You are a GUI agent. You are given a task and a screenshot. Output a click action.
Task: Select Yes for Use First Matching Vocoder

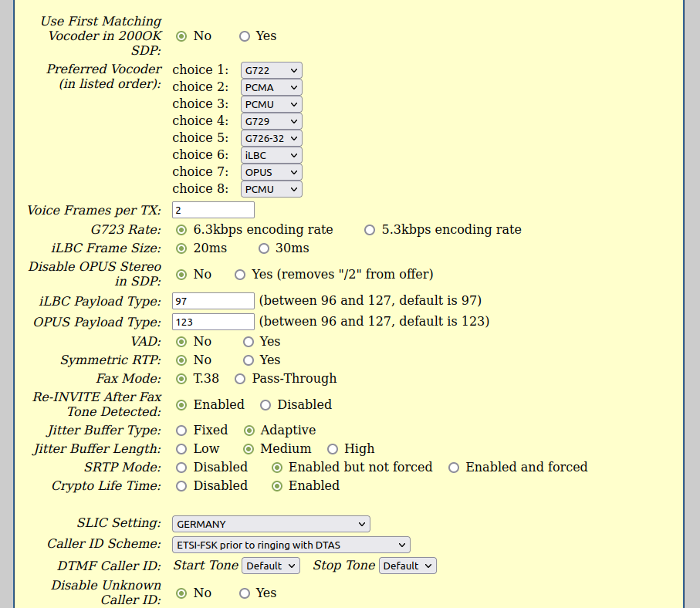(245, 36)
